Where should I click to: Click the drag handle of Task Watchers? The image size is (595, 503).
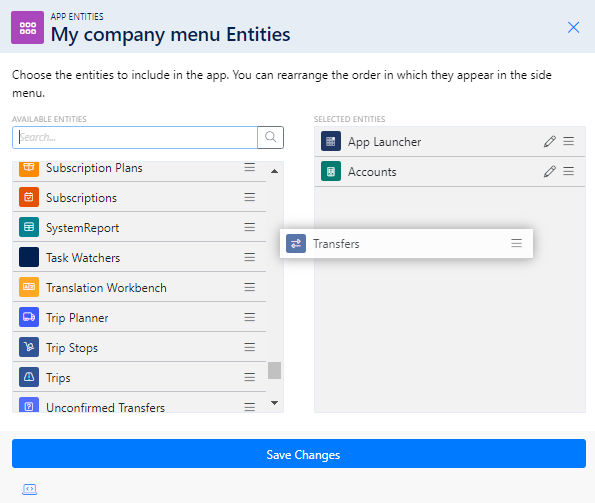pyautogui.click(x=249, y=257)
